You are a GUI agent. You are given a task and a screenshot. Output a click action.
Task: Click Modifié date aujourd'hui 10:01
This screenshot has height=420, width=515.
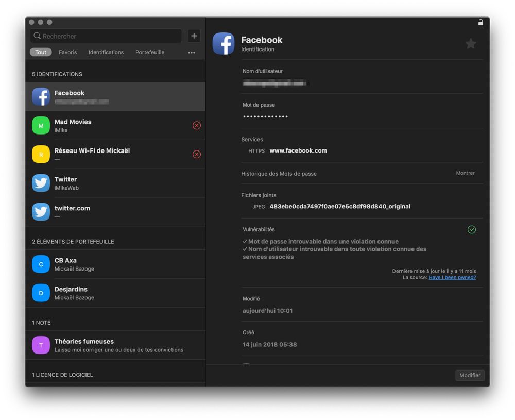pos(267,311)
